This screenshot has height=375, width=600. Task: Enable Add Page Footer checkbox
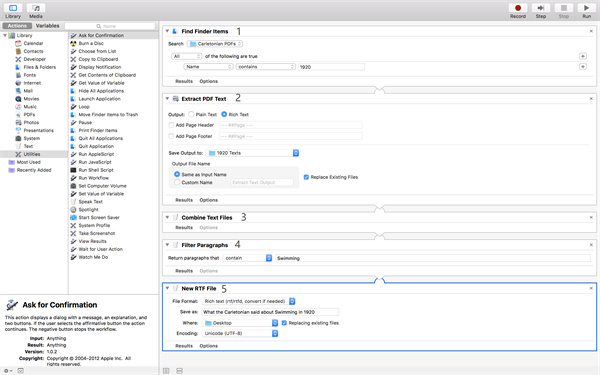pos(171,136)
